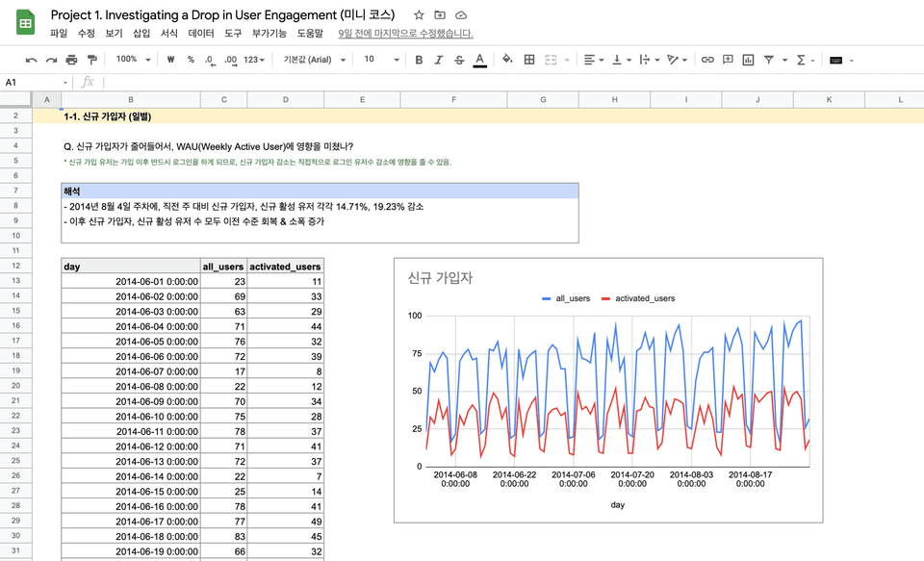Click the print icon
This screenshot has width=924, height=561.
[71, 60]
